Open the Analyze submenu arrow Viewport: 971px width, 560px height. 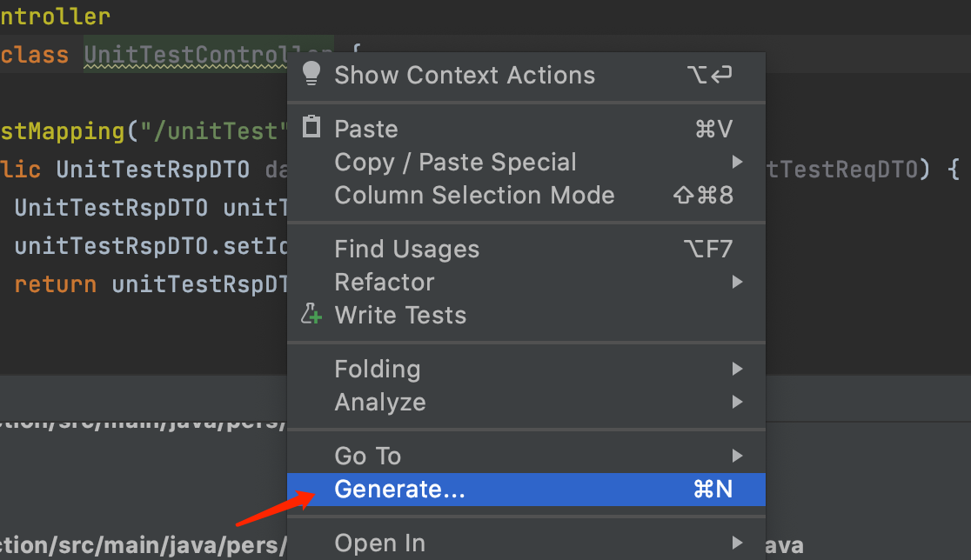737,403
